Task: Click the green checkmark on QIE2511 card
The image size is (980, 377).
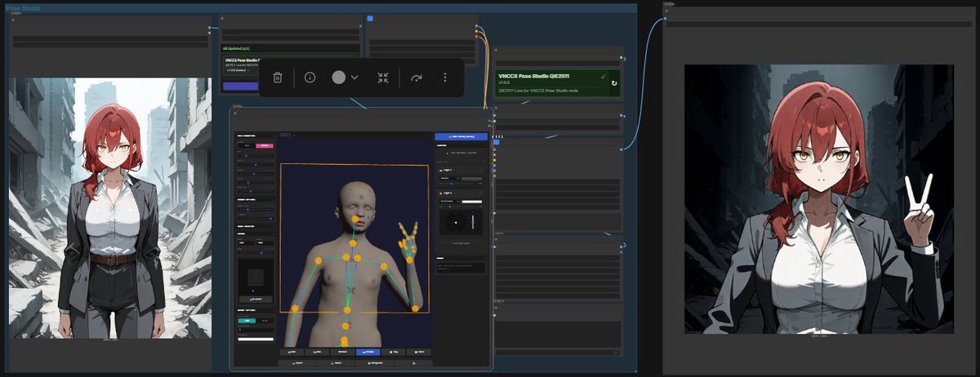Action: (x=604, y=76)
